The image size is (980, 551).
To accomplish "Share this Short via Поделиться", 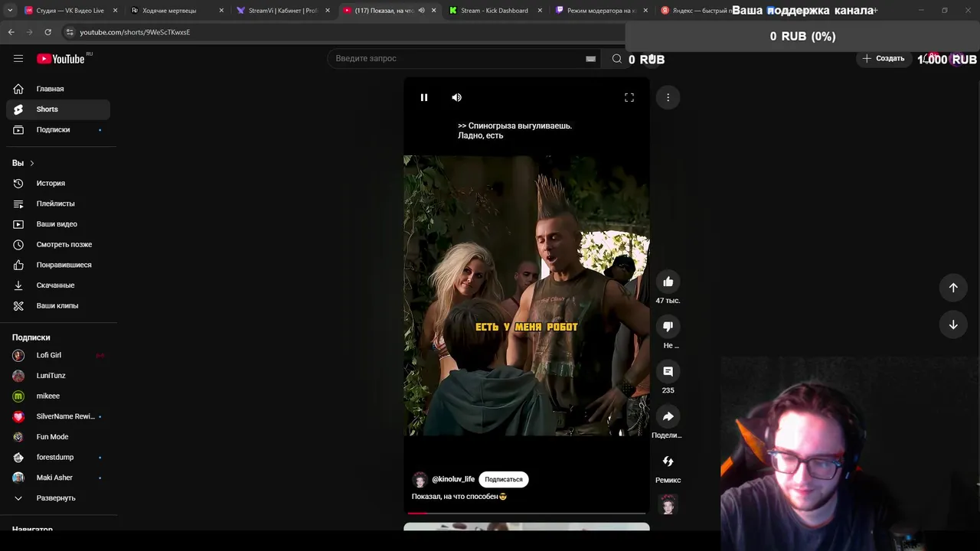I will pyautogui.click(x=668, y=416).
